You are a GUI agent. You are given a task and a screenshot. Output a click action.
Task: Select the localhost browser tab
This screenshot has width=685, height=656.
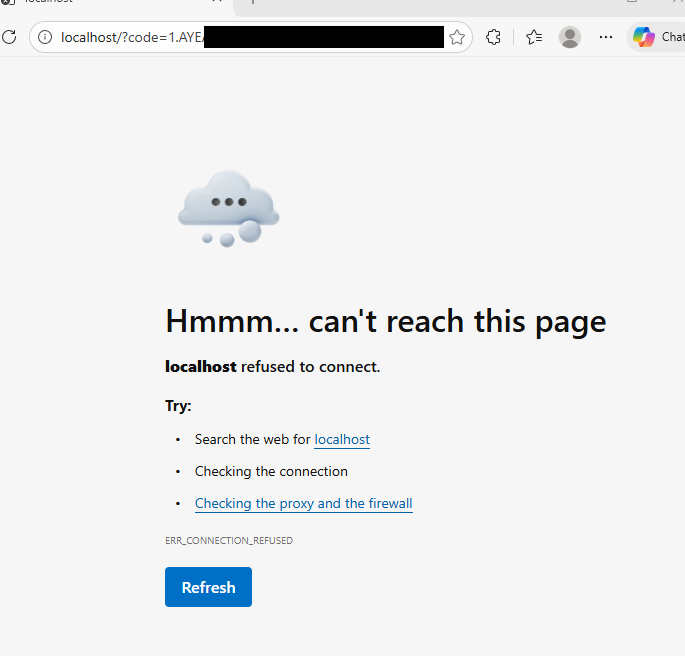point(100,3)
